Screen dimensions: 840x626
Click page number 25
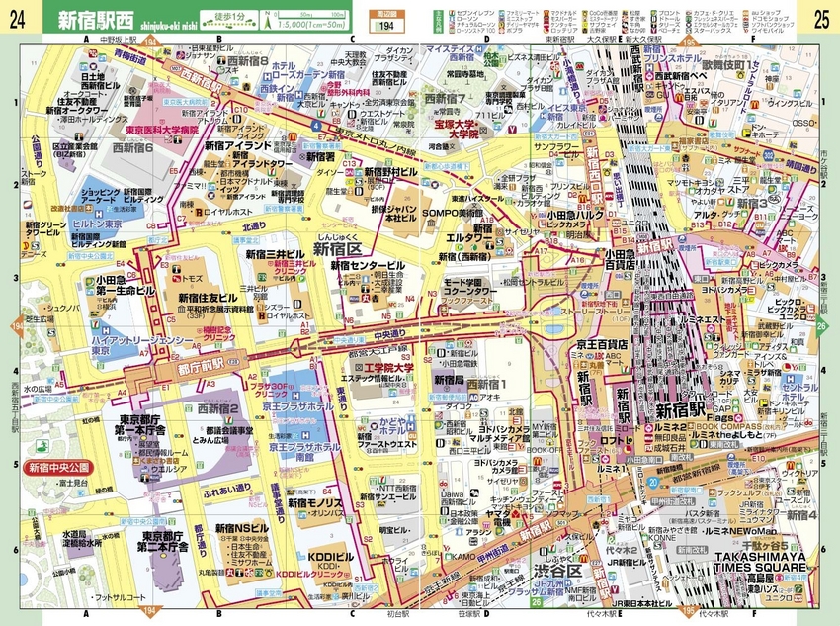(x=821, y=20)
